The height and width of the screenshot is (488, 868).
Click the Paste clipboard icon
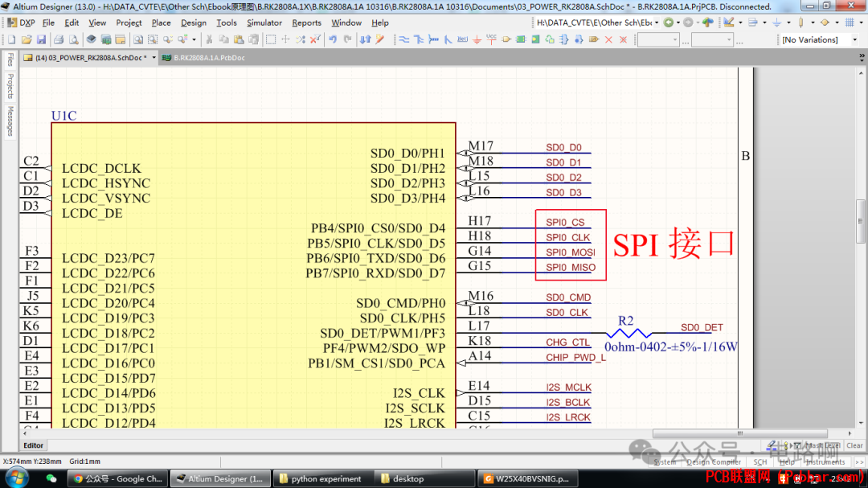point(239,40)
